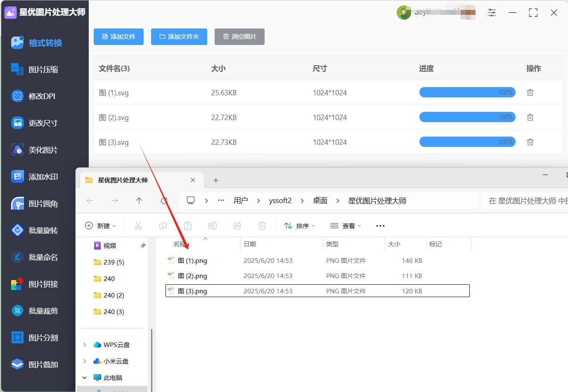This screenshot has height=392, width=568.
Task: Click the user avatar icon
Action: [404, 13]
